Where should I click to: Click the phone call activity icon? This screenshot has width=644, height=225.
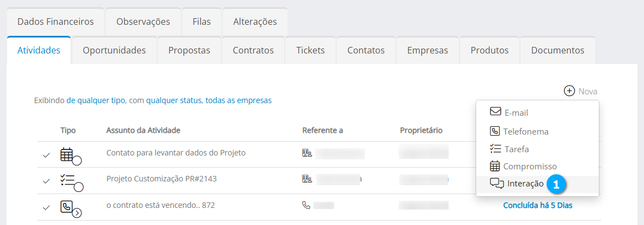coord(67,207)
